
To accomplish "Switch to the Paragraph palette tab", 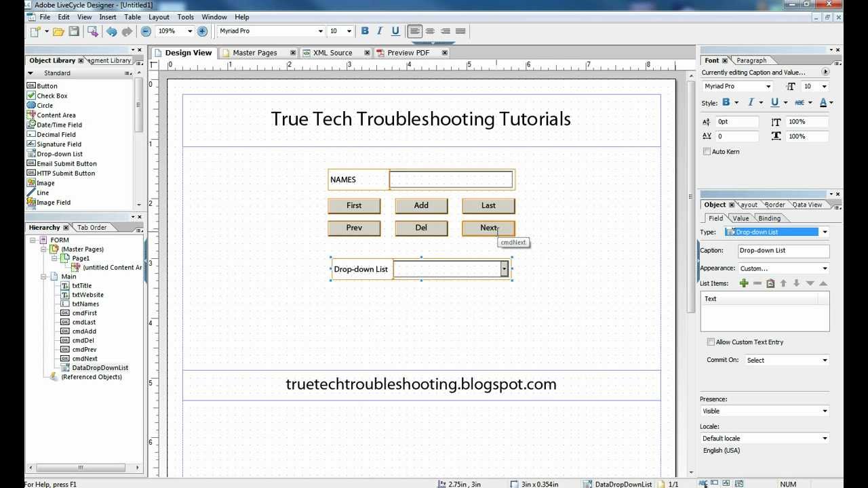I will [751, 60].
